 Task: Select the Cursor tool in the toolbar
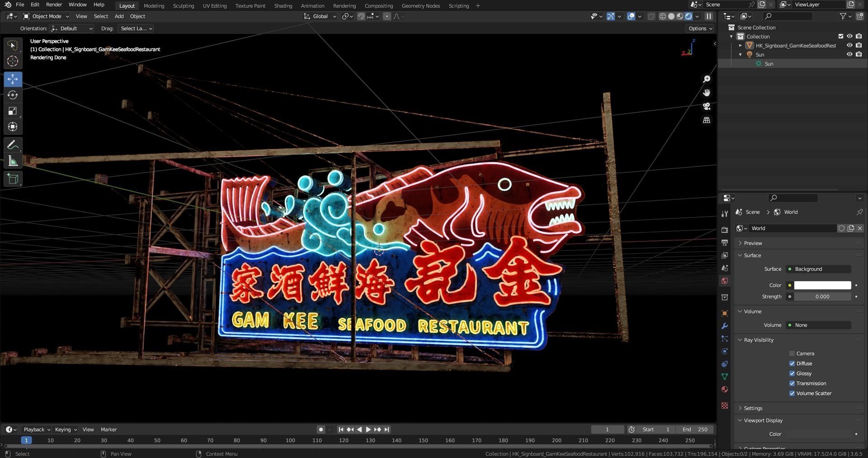pyautogui.click(x=13, y=61)
